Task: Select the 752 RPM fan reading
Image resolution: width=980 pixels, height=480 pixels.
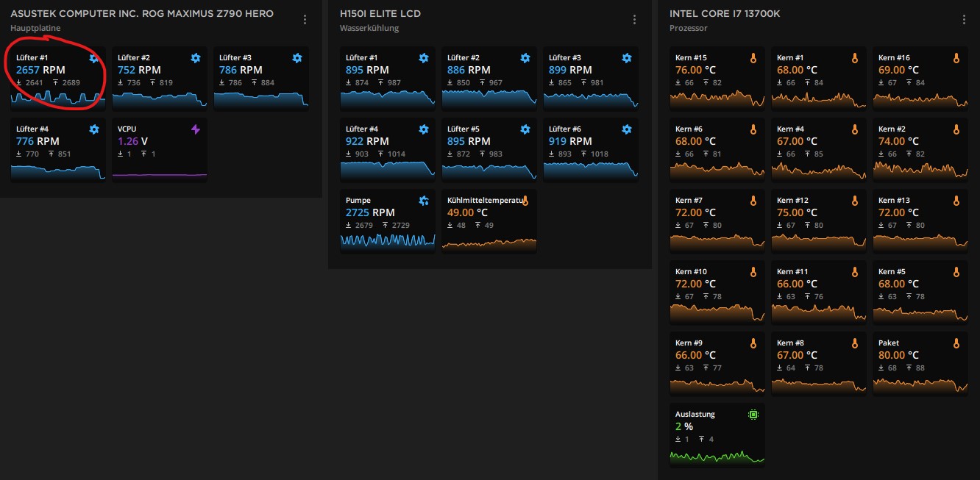Action: point(139,70)
